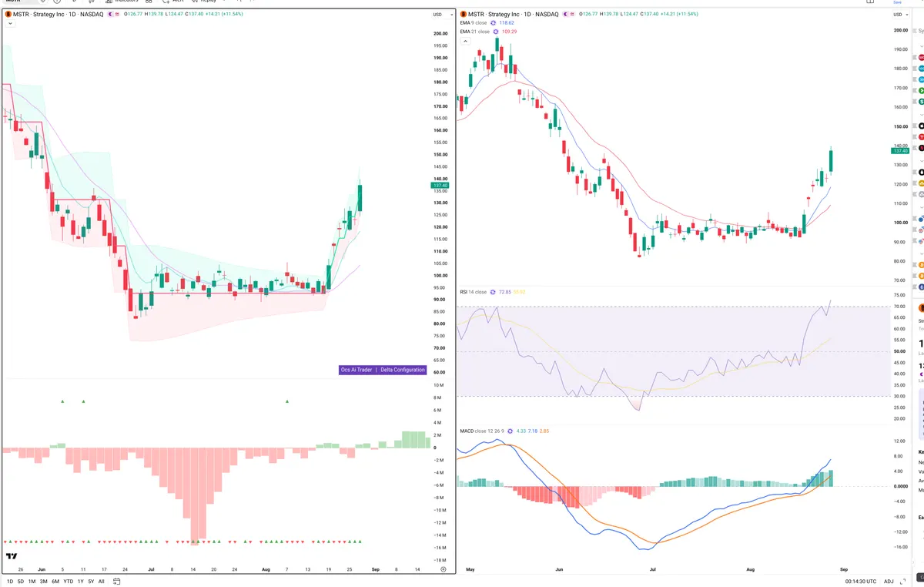Click the -16 M label on volume axis
Image resolution: width=924 pixels, height=587 pixels.
(x=440, y=547)
